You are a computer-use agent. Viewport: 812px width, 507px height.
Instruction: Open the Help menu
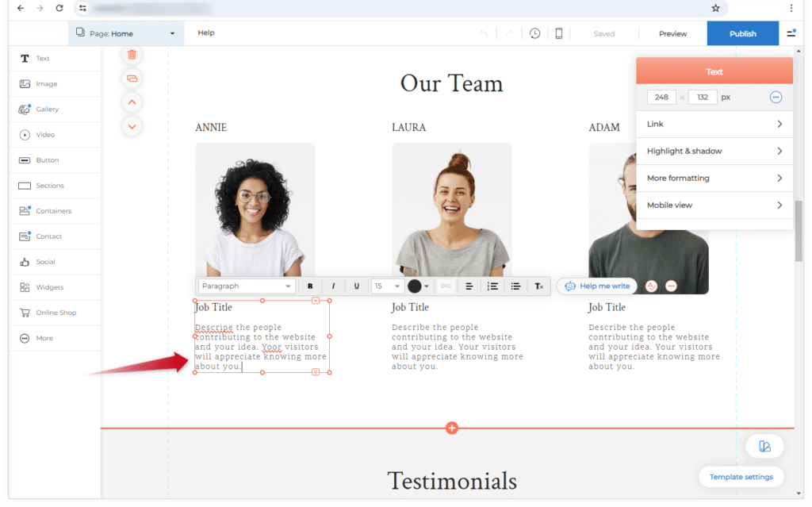click(x=206, y=33)
